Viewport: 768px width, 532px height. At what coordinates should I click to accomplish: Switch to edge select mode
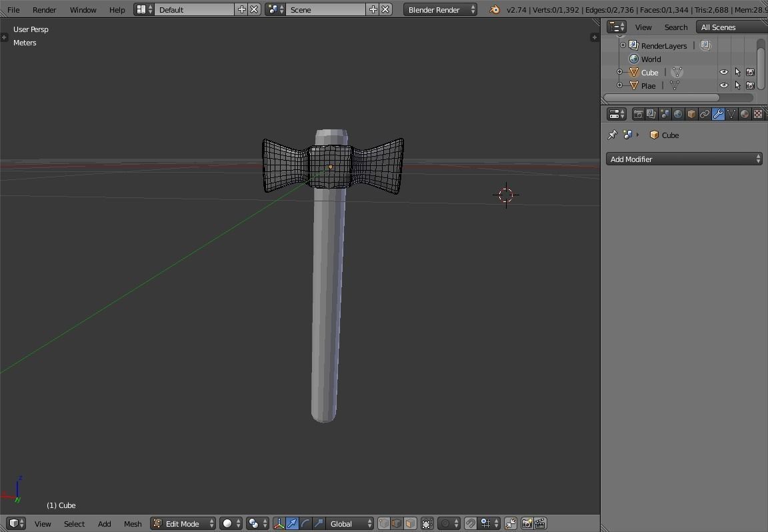[x=397, y=524]
